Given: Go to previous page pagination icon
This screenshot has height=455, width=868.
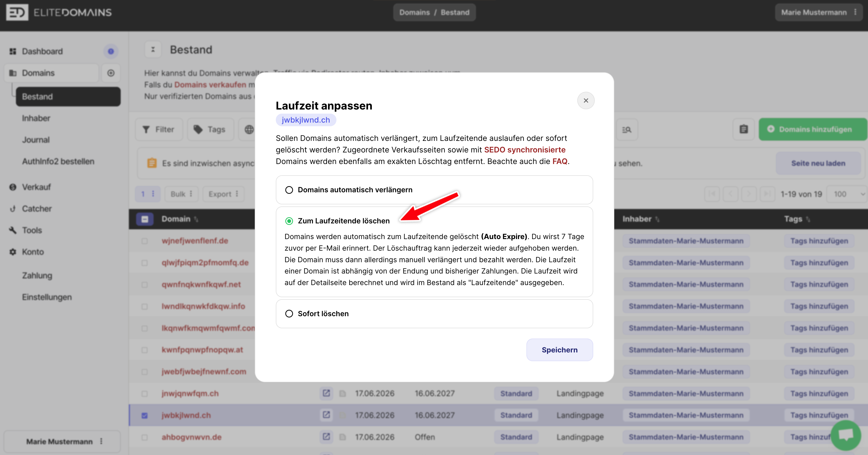Looking at the screenshot, I should [731, 194].
